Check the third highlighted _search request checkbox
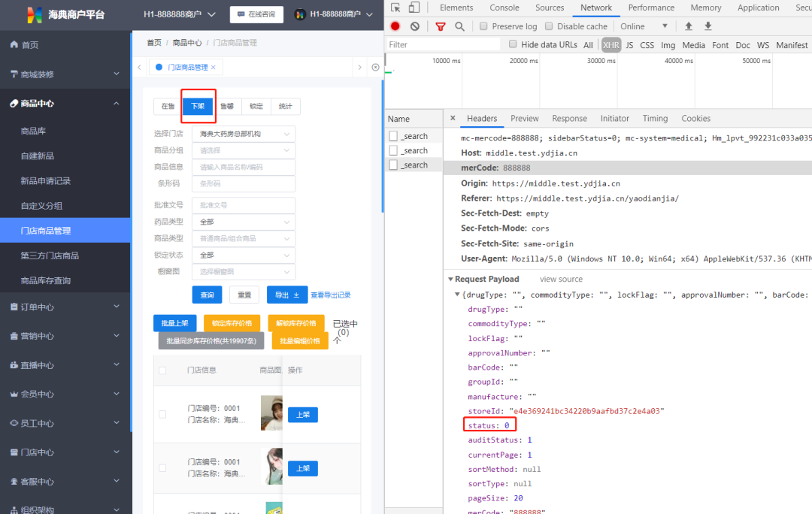Image resolution: width=812 pixels, height=514 pixels. [393, 165]
